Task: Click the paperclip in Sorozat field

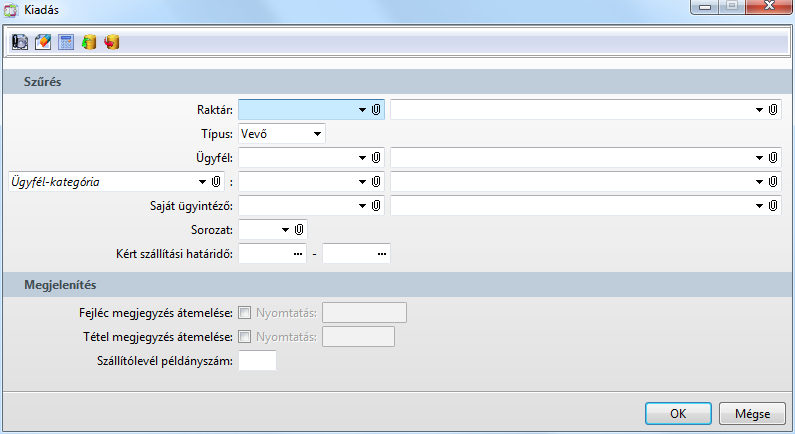Action: (x=299, y=230)
